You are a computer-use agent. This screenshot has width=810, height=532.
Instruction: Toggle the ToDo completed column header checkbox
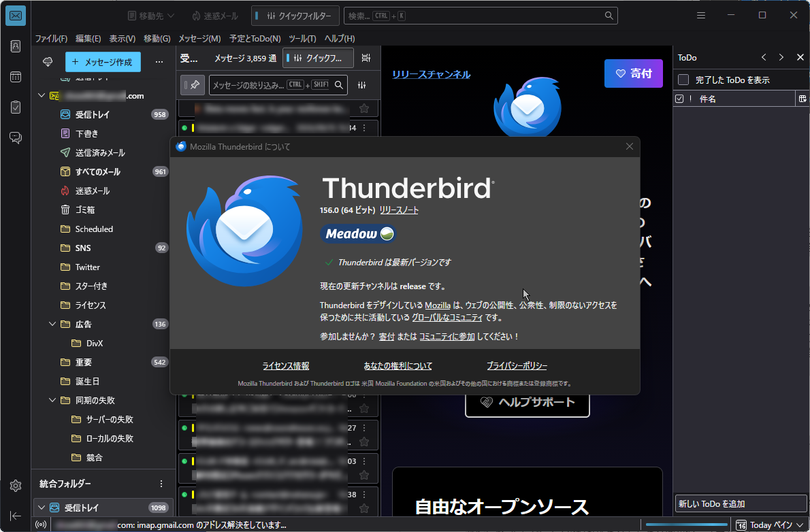(679, 99)
